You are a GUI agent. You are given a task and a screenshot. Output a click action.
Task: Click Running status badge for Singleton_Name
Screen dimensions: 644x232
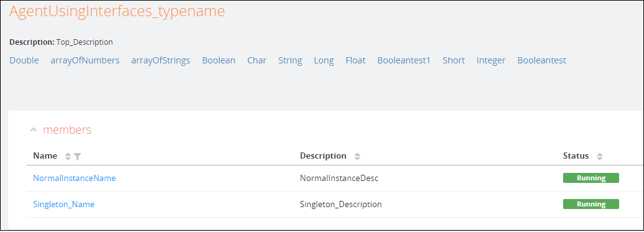click(x=590, y=204)
